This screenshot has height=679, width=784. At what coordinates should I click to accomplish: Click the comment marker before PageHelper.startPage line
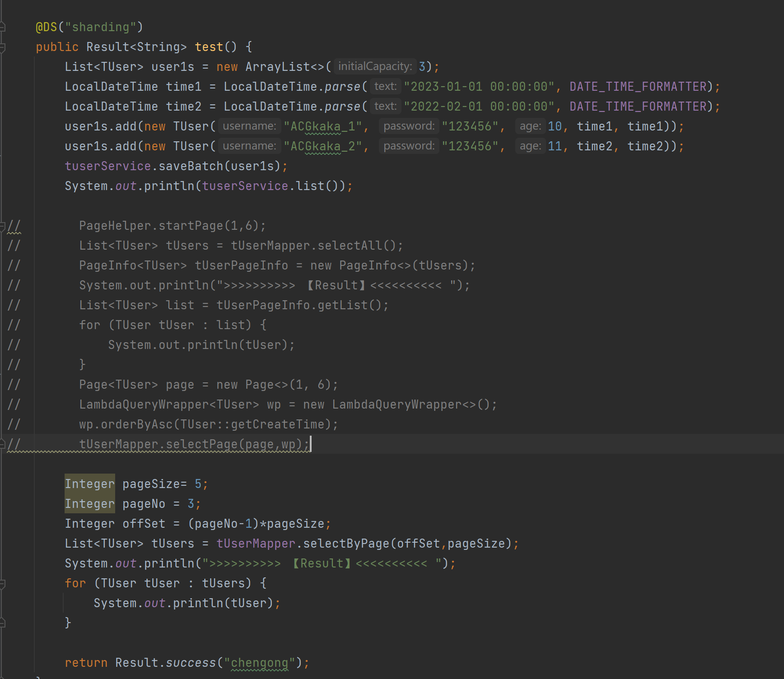14,225
